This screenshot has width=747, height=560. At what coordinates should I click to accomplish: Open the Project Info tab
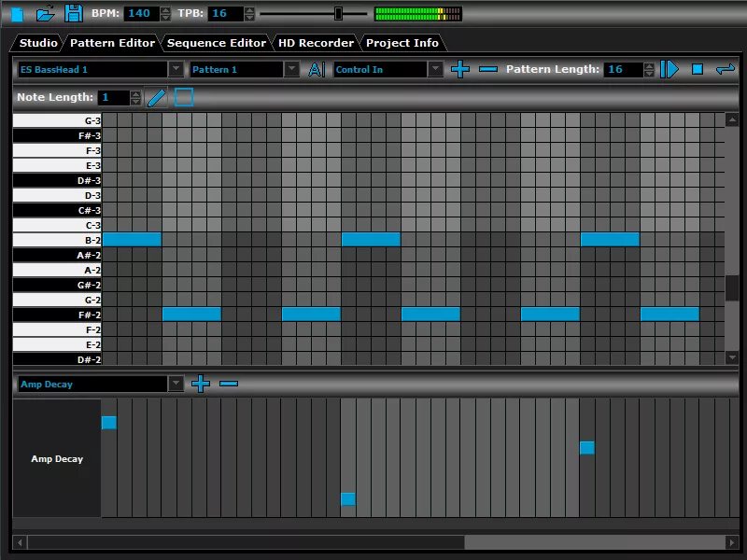tap(402, 43)
